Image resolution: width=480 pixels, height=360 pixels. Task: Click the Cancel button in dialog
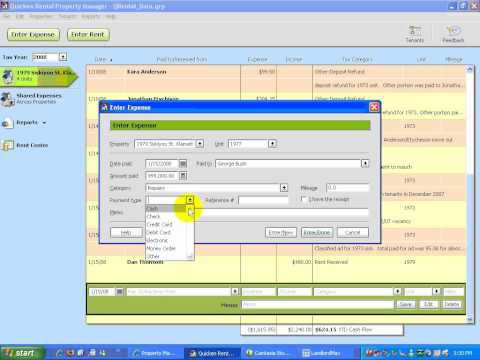coord(353,232)
